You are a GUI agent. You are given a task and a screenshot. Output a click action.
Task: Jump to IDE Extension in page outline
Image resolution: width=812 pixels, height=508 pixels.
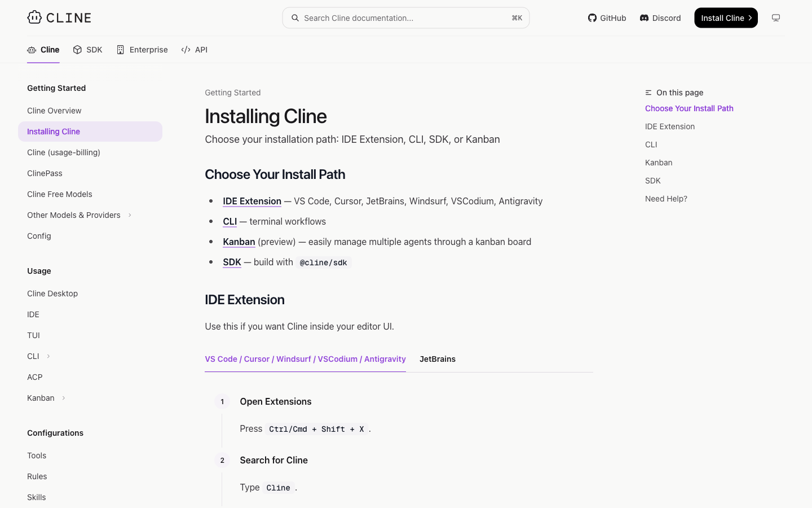(670, 126)
